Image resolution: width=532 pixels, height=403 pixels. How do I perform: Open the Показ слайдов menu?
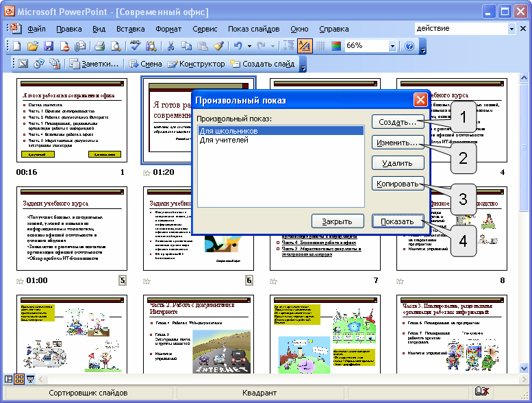[253, 29]
